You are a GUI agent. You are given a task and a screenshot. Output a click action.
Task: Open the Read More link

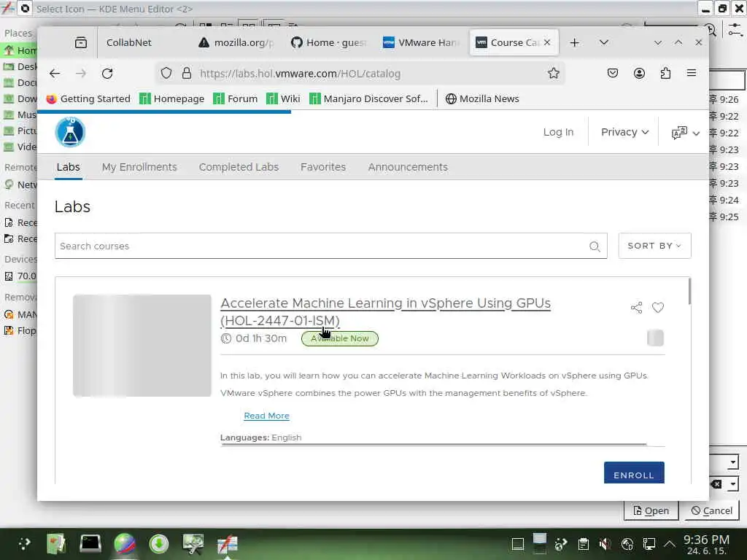[x=266, y=416]
